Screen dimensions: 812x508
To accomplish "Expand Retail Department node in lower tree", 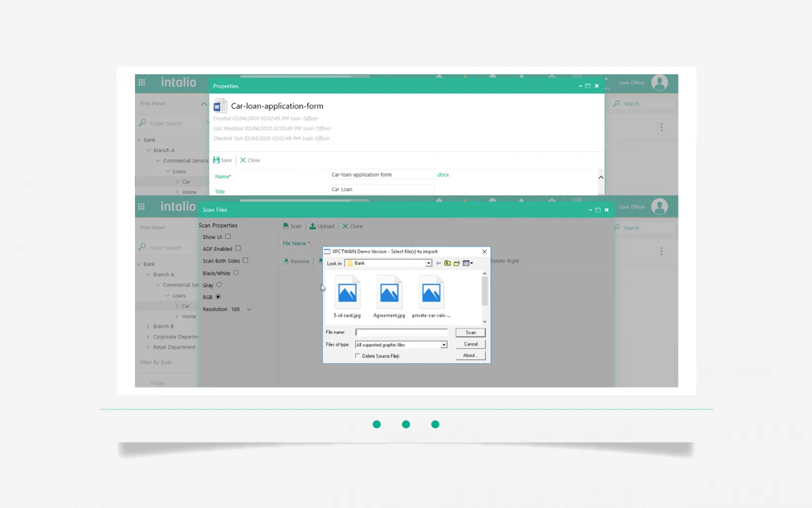I will pos(148,347).
